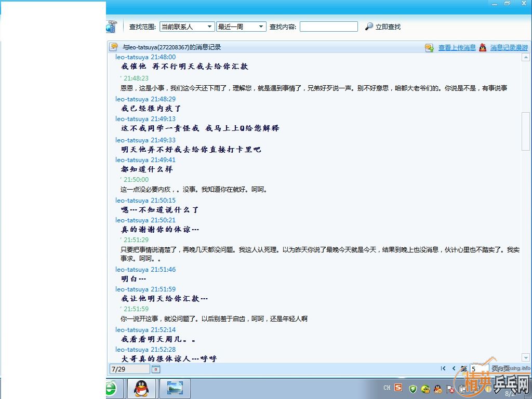Click the message 你一说开这事，就没问题了
The height and width of the screenshot is (399, 532).
(x=214, y=318)
